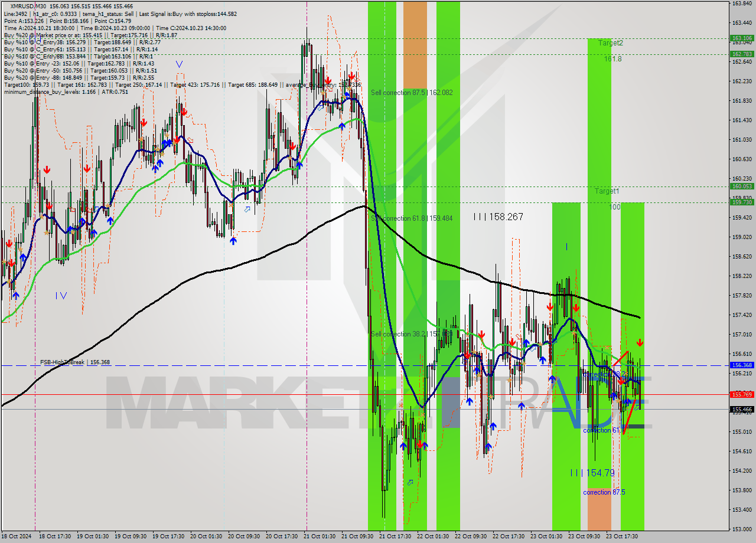This screenshot has height=543, width=756.
Task: Click the I I I 154.79 wave label
Action: coord(592,473)
